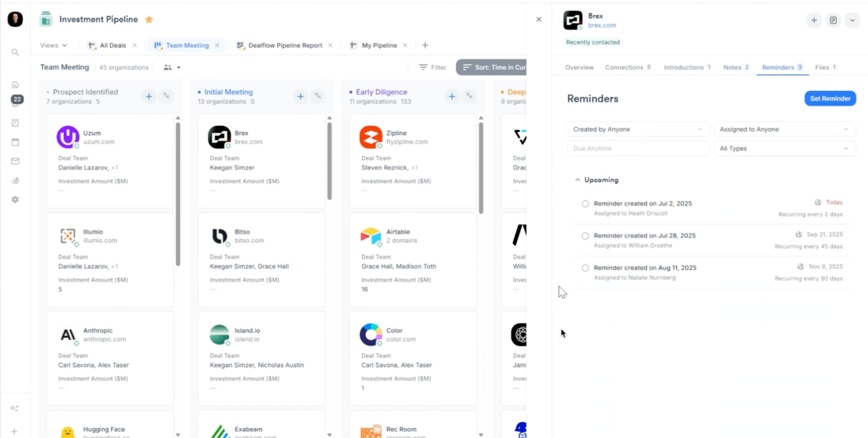Open the Introductions tab for Brex
The image size is (868, 438).
pyautogui.click(x=687, y=67)
